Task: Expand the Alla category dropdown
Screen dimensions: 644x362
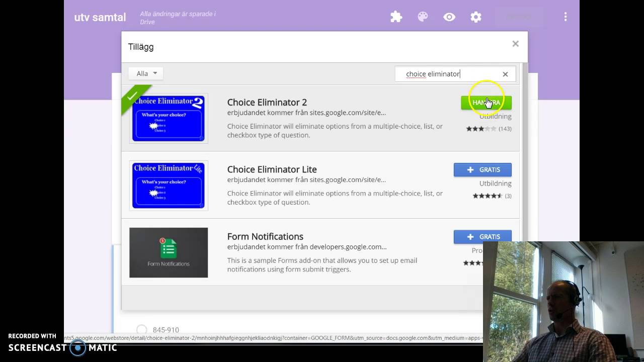Action: coord(146,73)
